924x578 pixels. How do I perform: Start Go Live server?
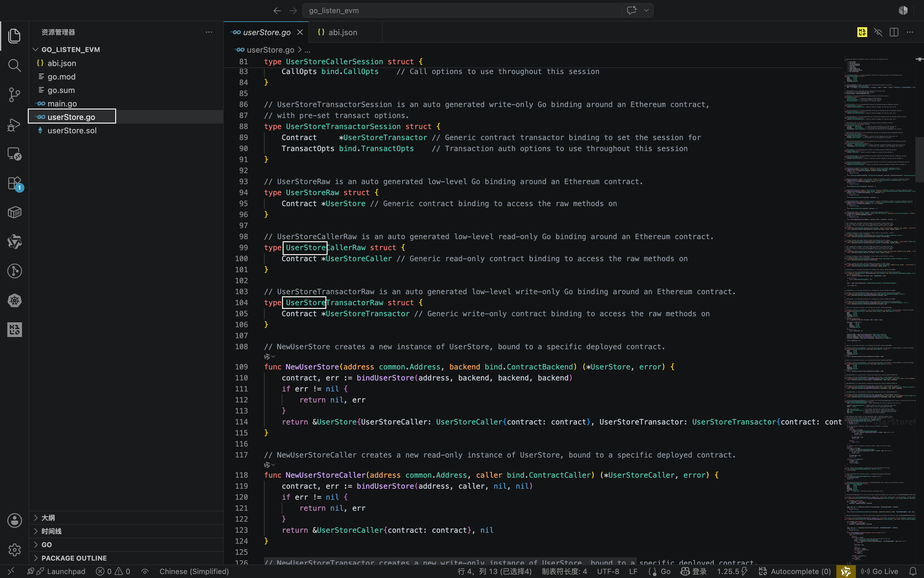[879, 571]
